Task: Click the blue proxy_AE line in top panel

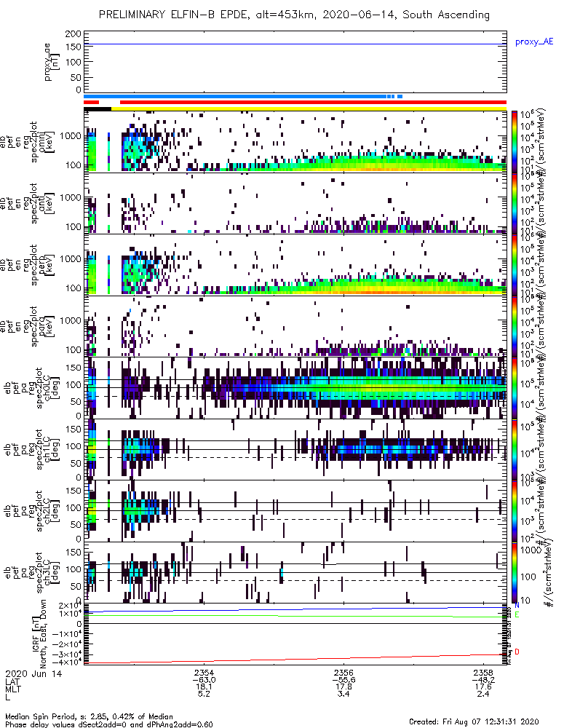Action: [295, 44]
